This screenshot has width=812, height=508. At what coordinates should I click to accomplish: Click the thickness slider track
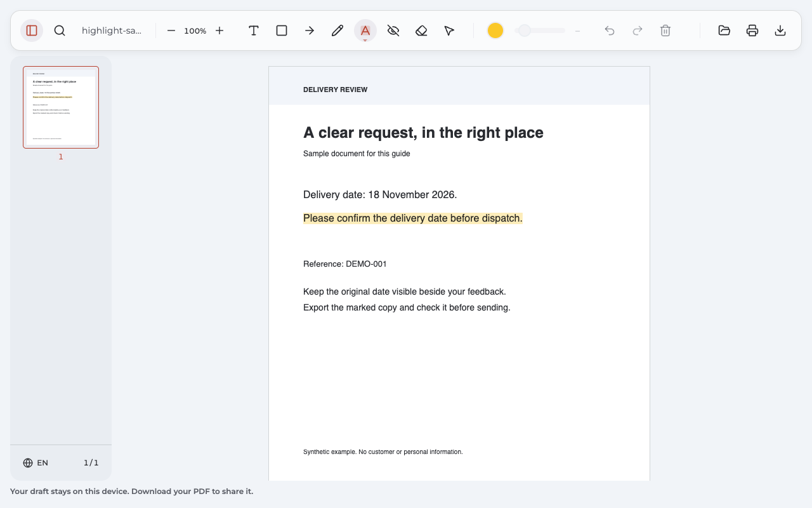pos(540,30)
